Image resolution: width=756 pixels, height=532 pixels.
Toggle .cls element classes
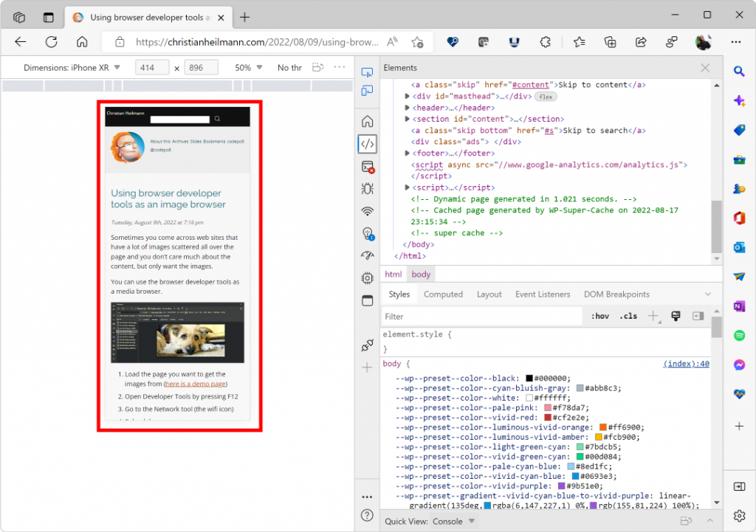point(628,316)
